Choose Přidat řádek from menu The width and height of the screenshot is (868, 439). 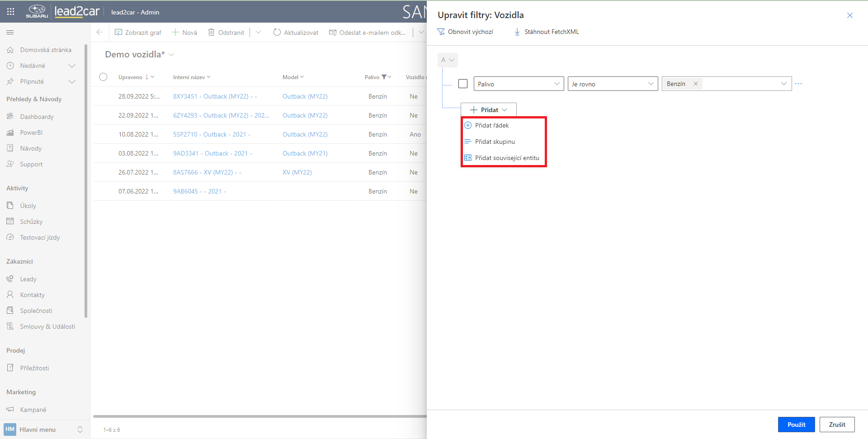492,125
